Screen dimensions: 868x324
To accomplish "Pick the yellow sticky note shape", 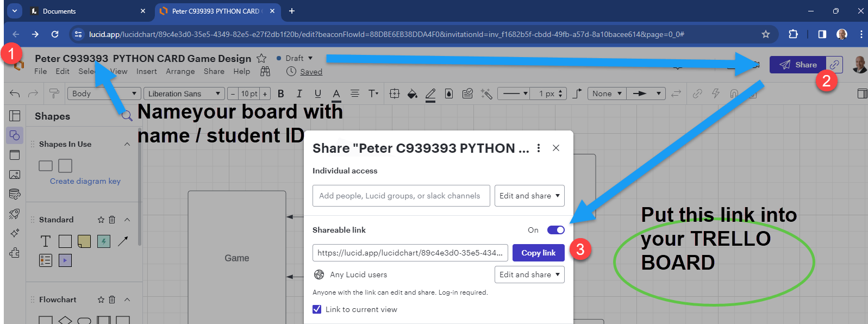I will (x=84, y=241).
